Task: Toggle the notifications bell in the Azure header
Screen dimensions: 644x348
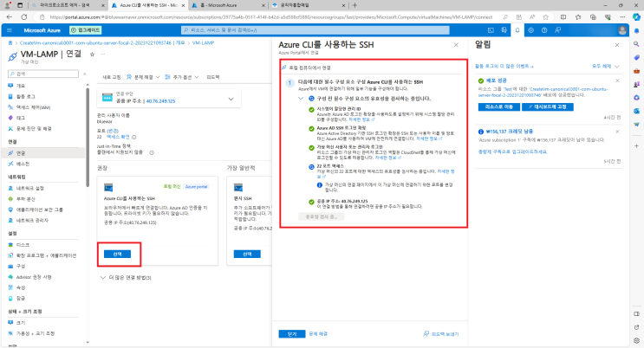Action: pos(517,30)
